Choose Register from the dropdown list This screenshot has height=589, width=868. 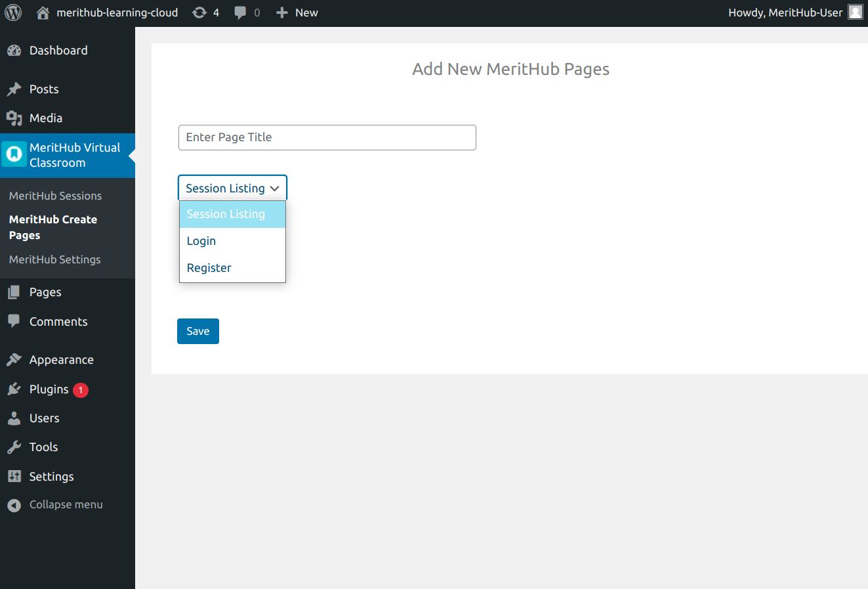(232, 268)
